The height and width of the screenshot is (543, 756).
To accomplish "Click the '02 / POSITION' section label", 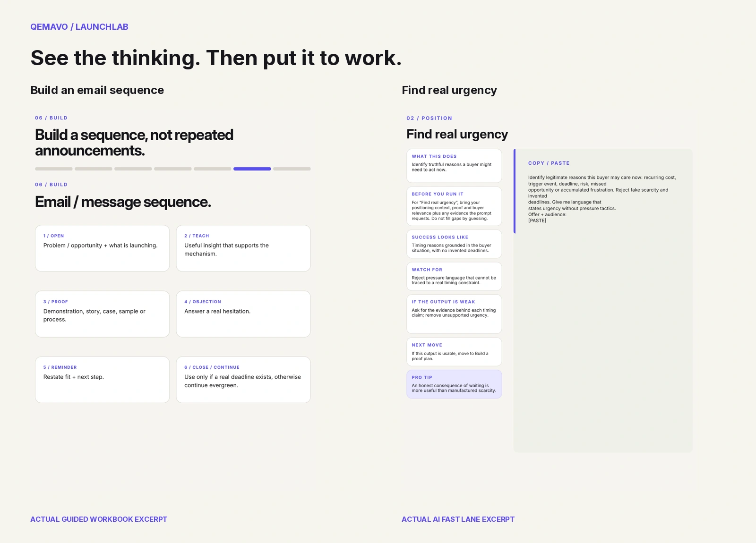I will tap(429, 118).
